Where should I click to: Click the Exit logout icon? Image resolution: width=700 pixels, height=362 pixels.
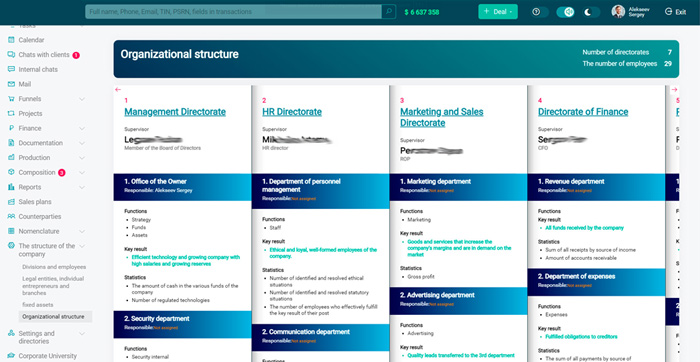pos(668,12)
